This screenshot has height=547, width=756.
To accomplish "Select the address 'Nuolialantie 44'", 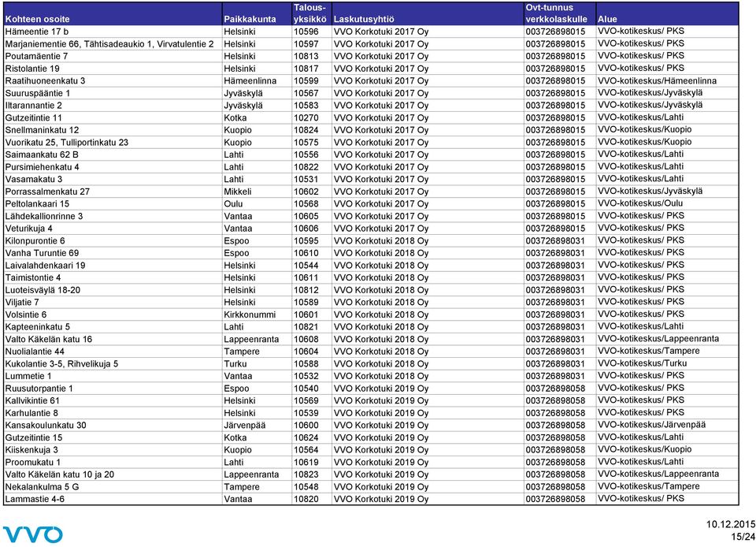I will click(35, 352).
